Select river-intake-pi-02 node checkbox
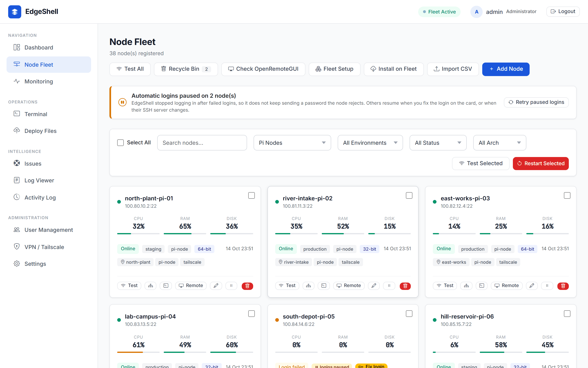The height and width of the screenshot is (368, 588). tap(409, 195)
